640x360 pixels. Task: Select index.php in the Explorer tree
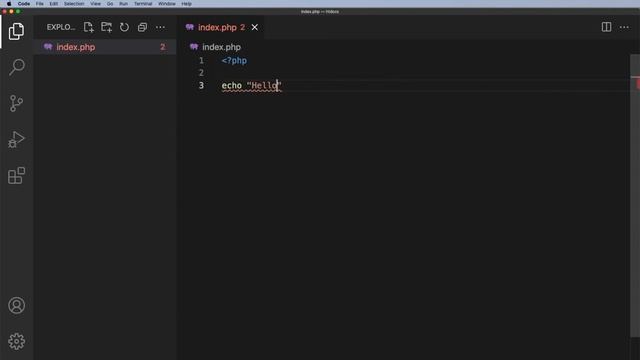tap(105, 47)
